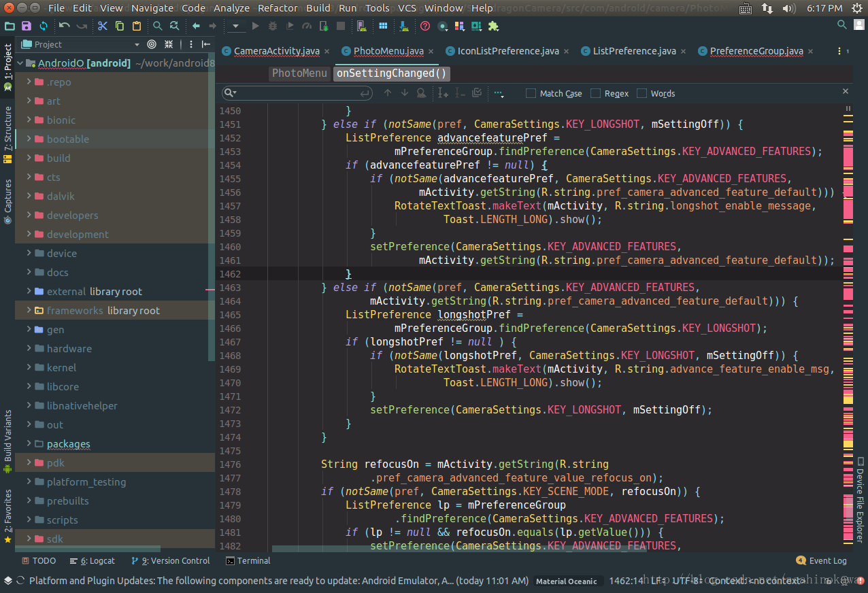This screenshot has height=593, width=868.
Task: Expand the frameworks library root folder
Action: click(28, 310)
